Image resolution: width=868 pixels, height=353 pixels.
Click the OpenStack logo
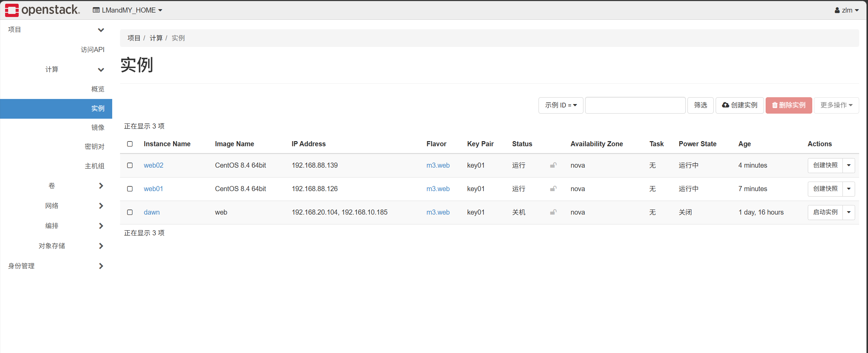[x=42, y=10]
